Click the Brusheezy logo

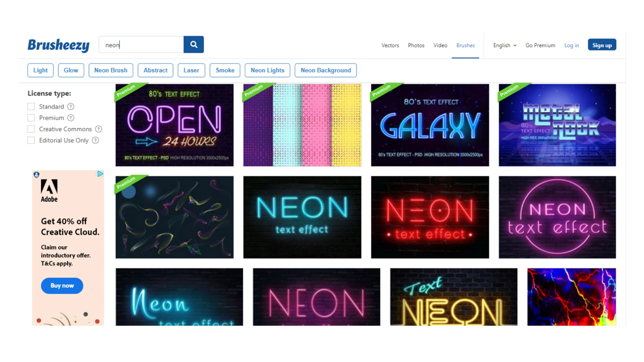(x=59, y=45)
